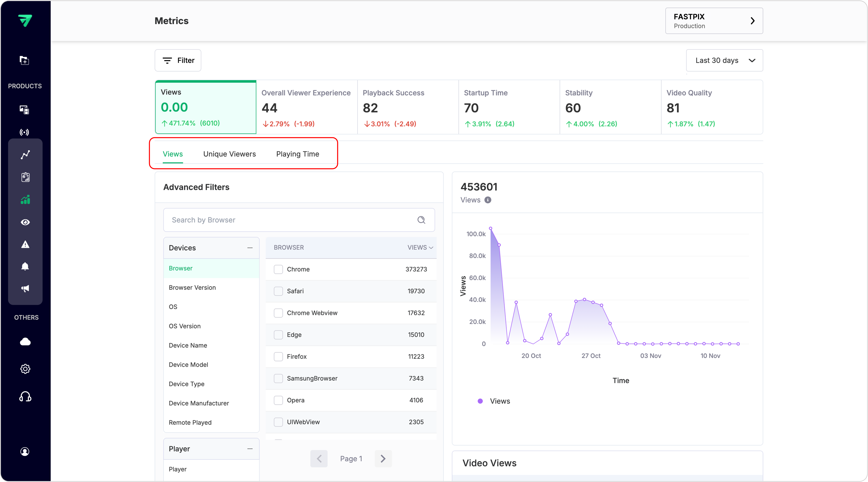
Task: Click the Filter button
Action: pyautogui.click(x=178, y=60)
